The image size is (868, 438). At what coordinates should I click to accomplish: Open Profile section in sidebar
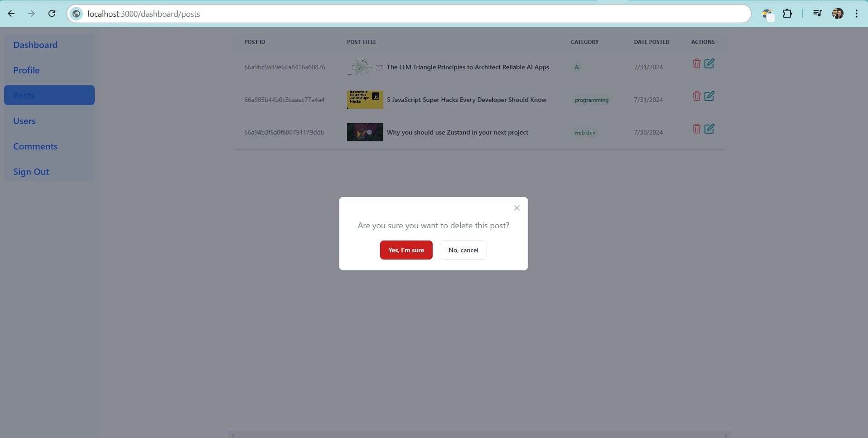tap(26, 70)
